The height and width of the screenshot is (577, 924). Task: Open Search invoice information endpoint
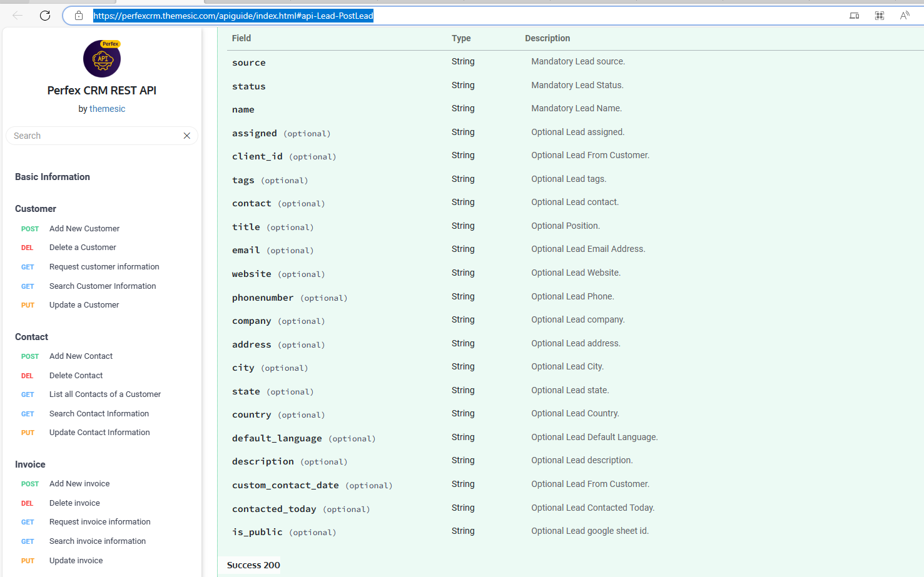tap(98, 541)
